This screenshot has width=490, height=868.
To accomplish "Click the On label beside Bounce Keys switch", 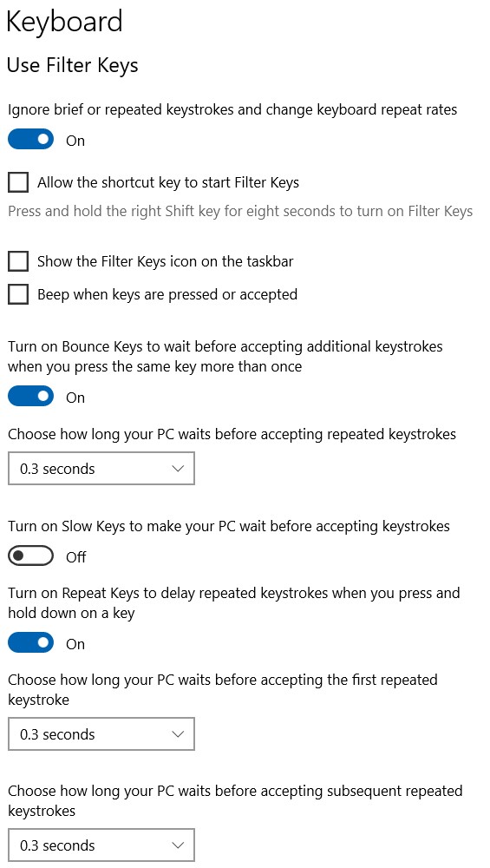I will pos(75,398).
